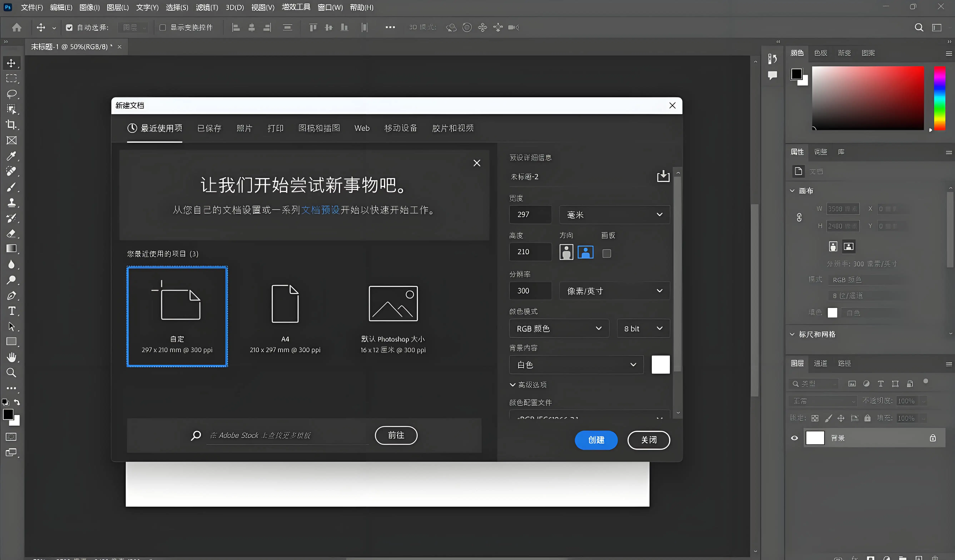Open the 8 bit depth dropdown
Viewport: 955px width, 560px height.
(643, 328)
